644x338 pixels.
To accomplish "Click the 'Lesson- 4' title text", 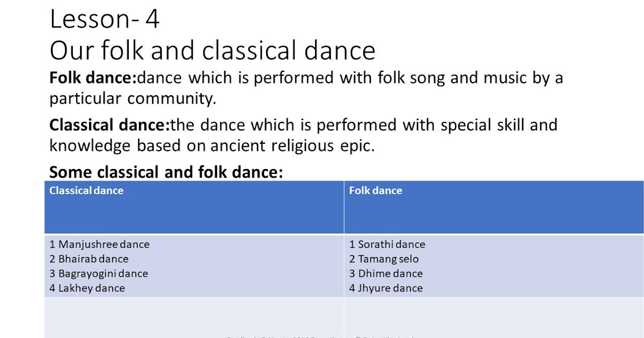I will (105, 19).
